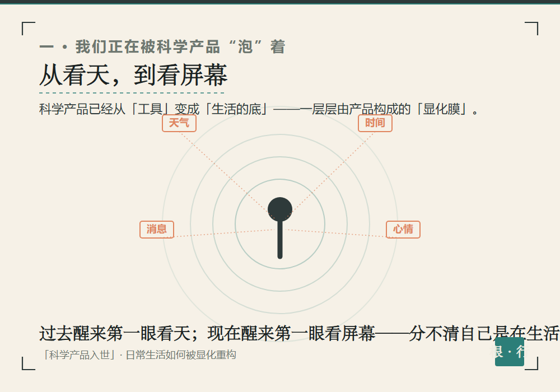
Task: Select the 天气 tag
Action: (x=179, y=123)
